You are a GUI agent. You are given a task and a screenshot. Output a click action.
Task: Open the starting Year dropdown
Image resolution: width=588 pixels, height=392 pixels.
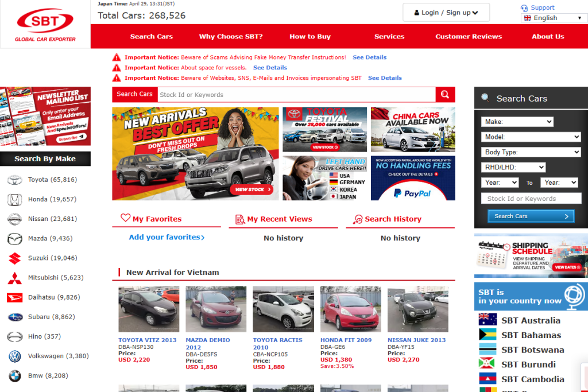[x=500, y=183]
